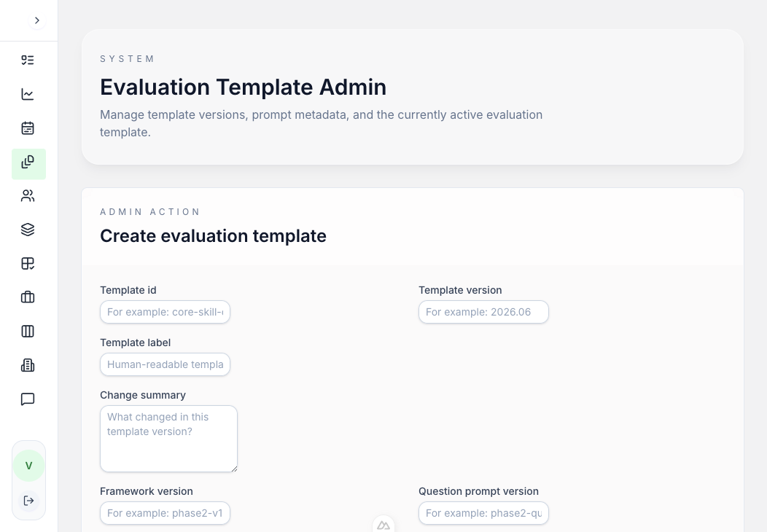Open the stacked layers icon

(x=28, y=230)
